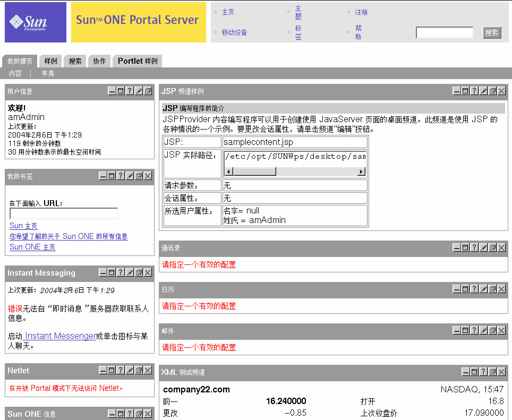Detach the Netlet channel
Viewport: 512px width, 420px height.
pyautogui.click(x=139, y=370)
